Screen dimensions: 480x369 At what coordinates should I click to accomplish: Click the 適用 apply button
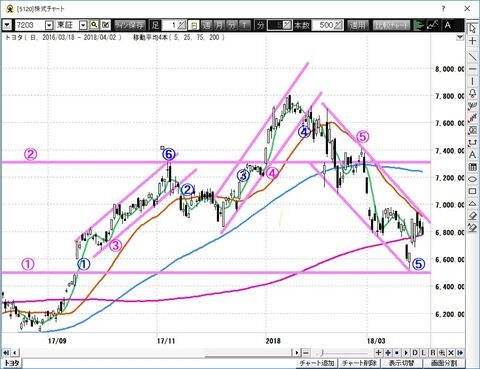(x=357, y=25)
